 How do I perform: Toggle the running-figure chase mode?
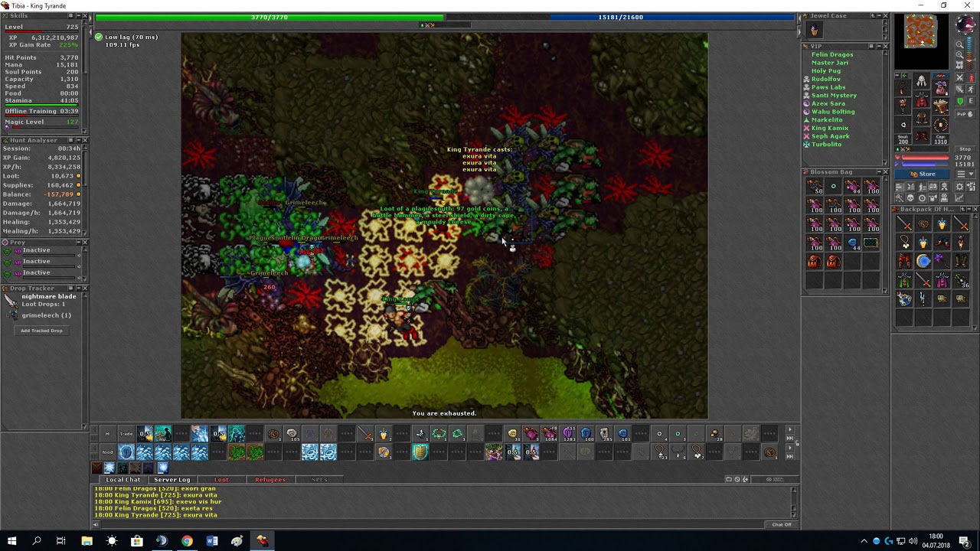(x=972, y=89)
